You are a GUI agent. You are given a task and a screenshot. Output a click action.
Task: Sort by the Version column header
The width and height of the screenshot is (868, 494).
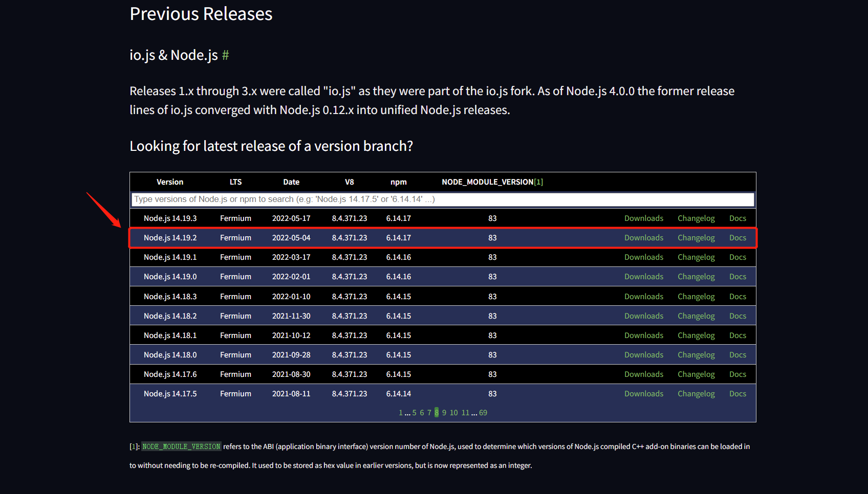[169, 182]
